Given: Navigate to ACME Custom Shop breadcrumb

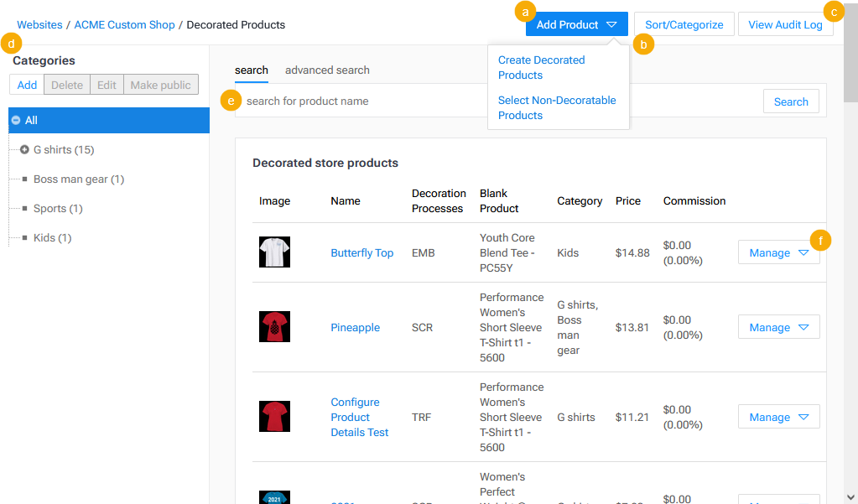Looking at the screenshot, I should pos(124,24).
